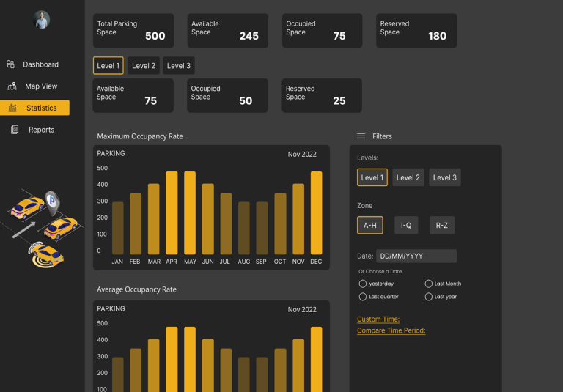Switch to Level 3 tab above stats
563x392 pixels.
click(179, 66)
